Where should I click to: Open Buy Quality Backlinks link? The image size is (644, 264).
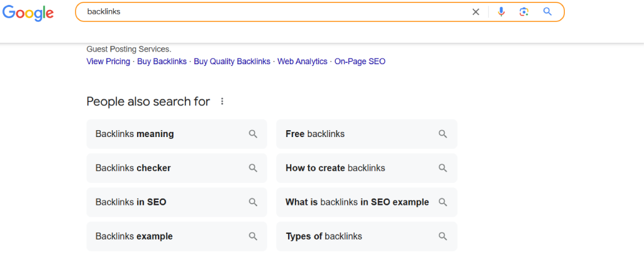(x=232, y=62)
